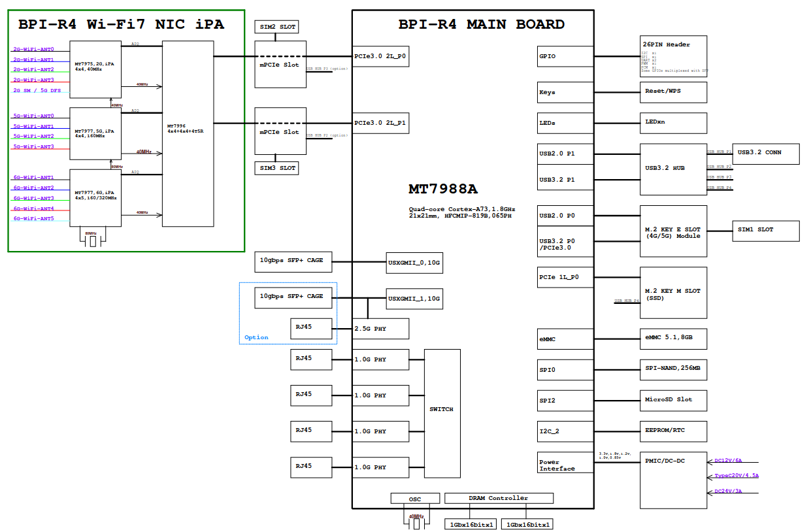Select the USB2.0 P0 block
The image size is (811, 532).
point(565,216)
